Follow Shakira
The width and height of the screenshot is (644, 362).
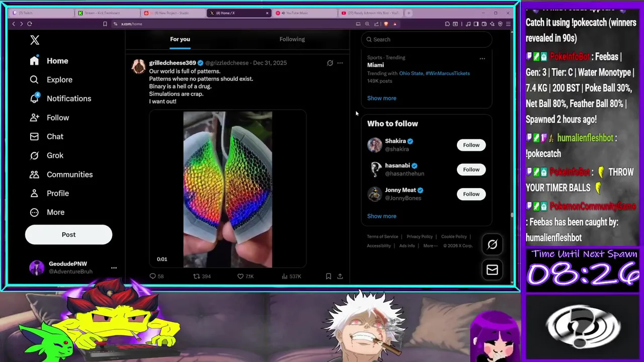(x=471, y=145)
